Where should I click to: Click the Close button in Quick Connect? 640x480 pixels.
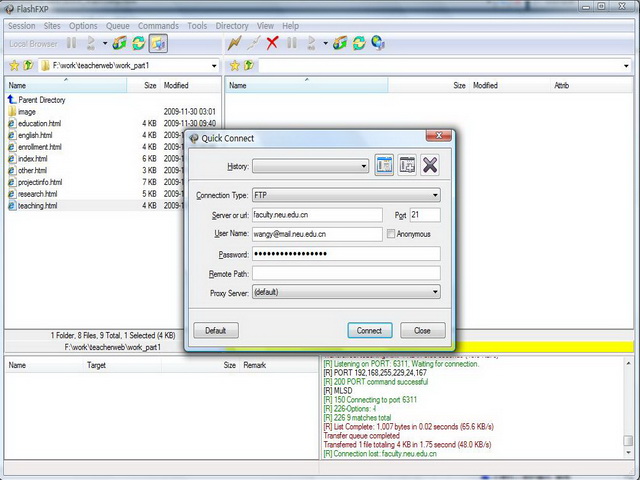point(422,331)
